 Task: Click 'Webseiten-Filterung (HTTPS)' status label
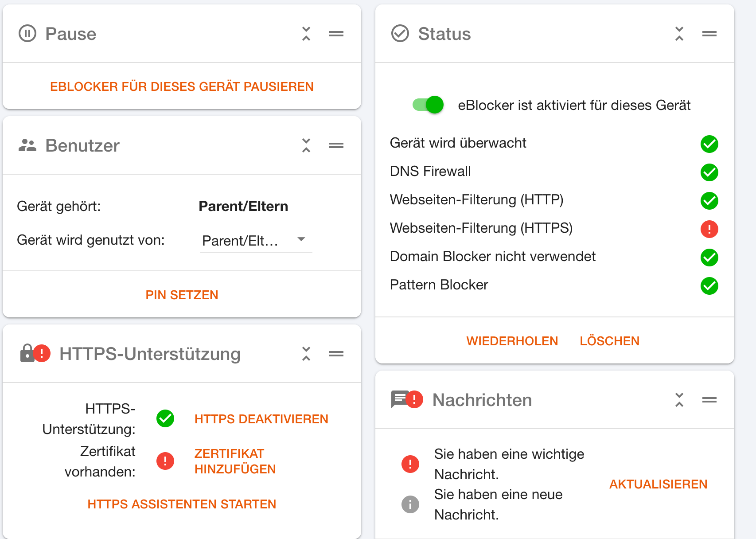481,228
